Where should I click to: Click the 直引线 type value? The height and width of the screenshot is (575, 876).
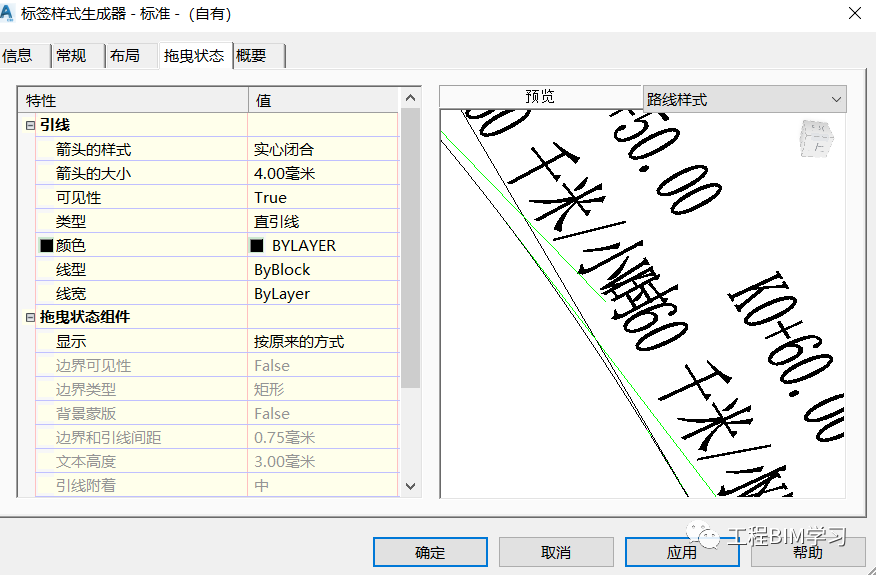[277, 221]
